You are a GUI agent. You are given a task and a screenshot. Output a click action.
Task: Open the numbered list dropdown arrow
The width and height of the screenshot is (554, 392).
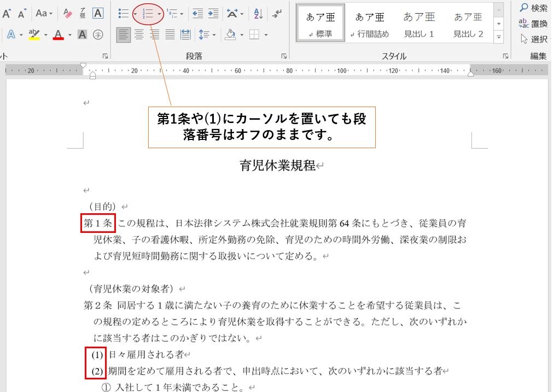pos(159,14)
